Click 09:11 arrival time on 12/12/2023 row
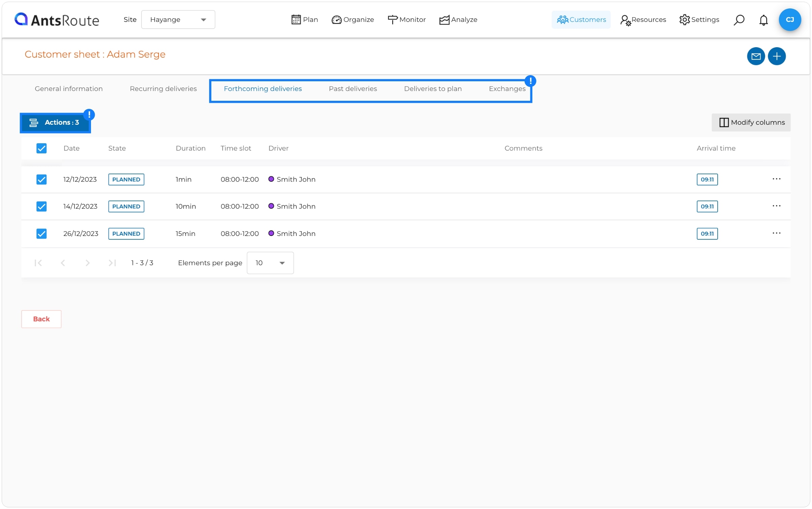The width and height of the screenshot is (812, 509). tap(707, 179)
